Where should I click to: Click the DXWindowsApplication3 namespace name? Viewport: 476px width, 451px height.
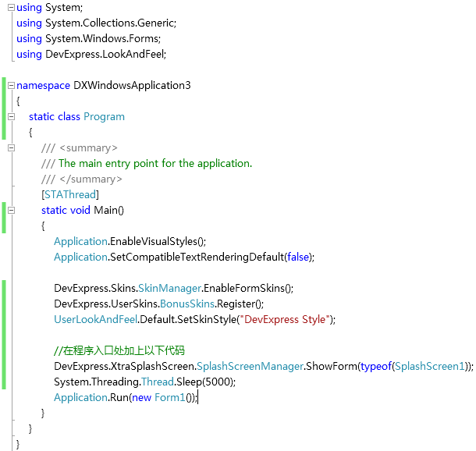[x=132, y=86]
